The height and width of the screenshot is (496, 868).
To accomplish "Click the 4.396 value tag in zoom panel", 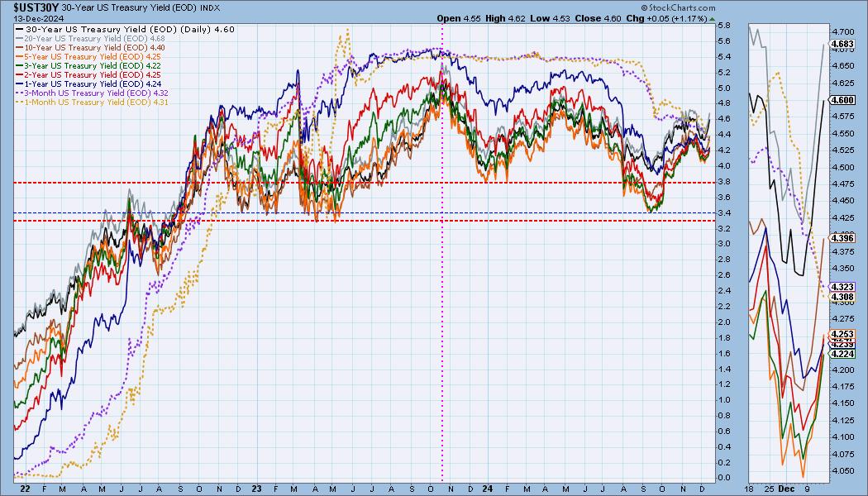I will pyautogui.click(x=844, y=238).
